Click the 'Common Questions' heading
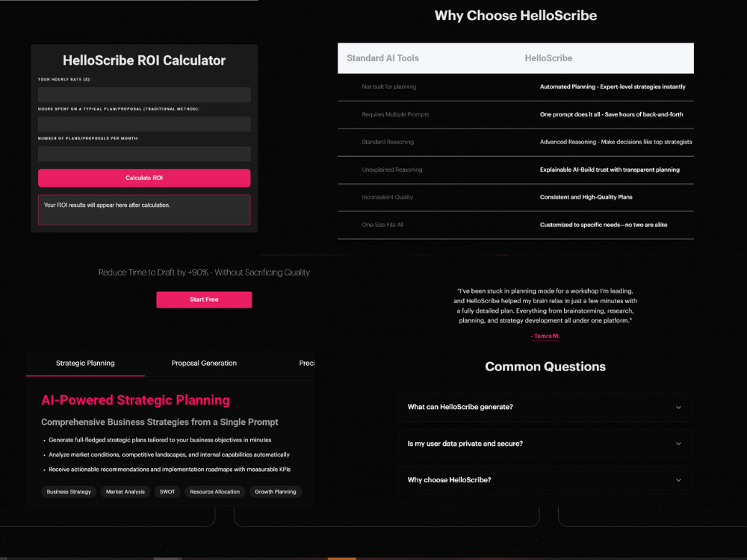Screen dimensions: 747x560 [545, 367]
